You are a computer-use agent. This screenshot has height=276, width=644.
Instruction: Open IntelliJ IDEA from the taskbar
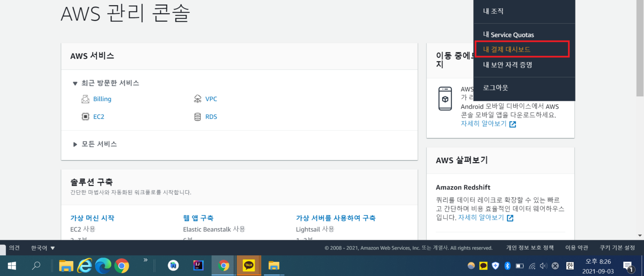[198, 266]
